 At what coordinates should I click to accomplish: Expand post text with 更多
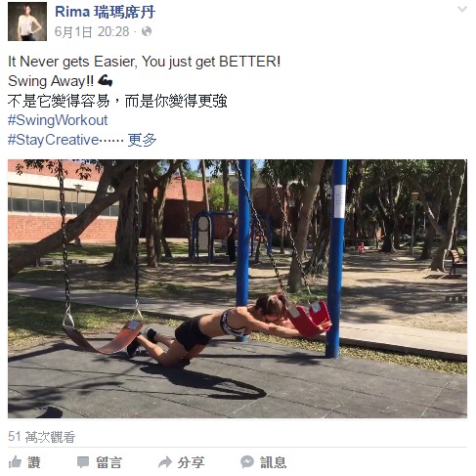[142, 140]
